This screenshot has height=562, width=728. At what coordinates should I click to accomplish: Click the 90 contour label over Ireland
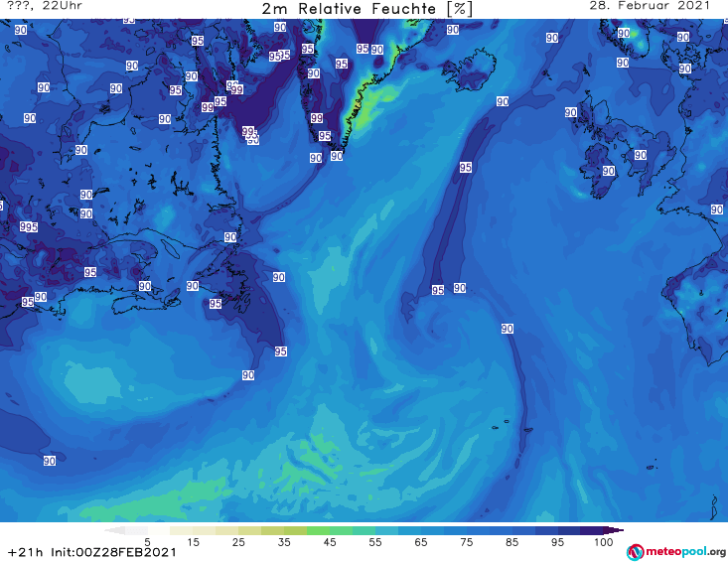pyautogui.click(x=609, y=171)
